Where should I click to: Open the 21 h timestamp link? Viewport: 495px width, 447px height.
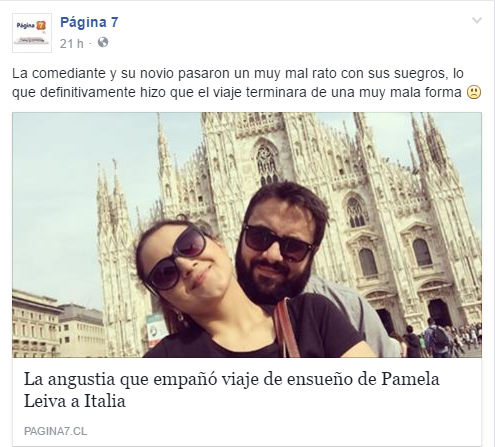pos(72,44)
